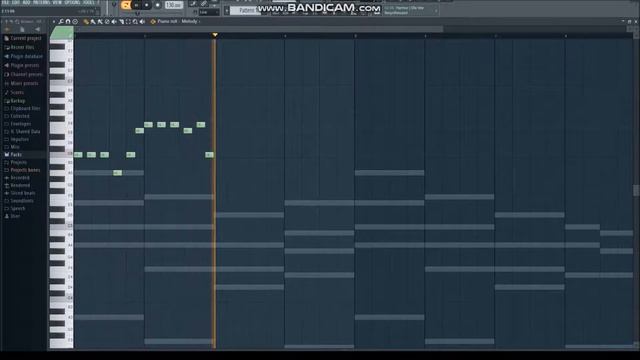The image size is (640, 360).
Task: Click the tempo display
Action: pyautogui.click(x=174, y=5)
